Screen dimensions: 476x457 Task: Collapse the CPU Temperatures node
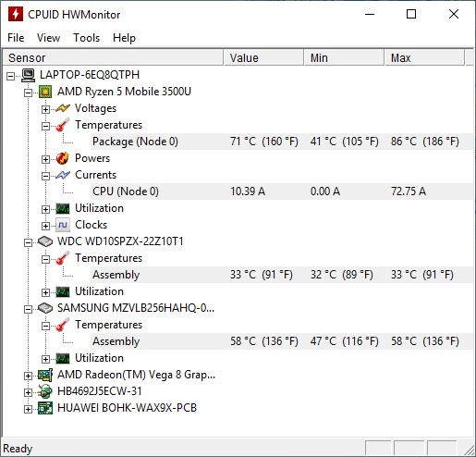click(45, 126)
